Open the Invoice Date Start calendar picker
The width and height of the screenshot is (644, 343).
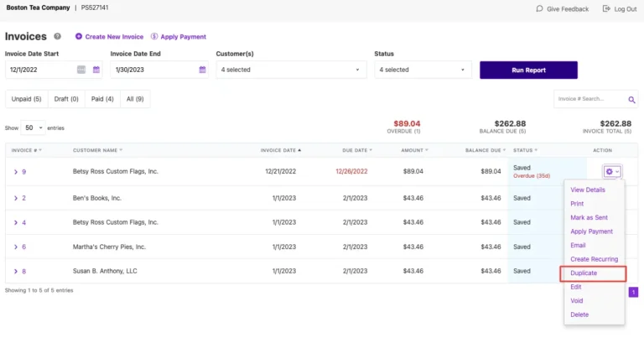(96, 70)
